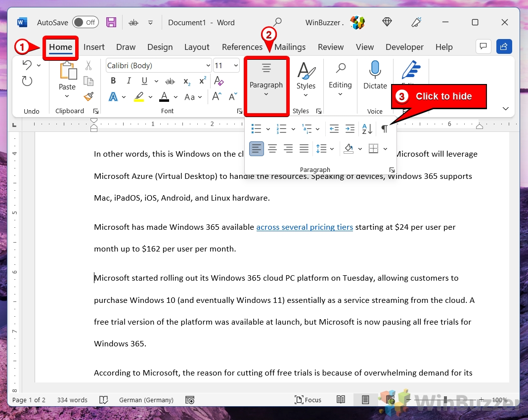Image resolution: width=528 pixels, height=420 pixels.
Task: Switch to the Layout tab
Action: point(197,47)
